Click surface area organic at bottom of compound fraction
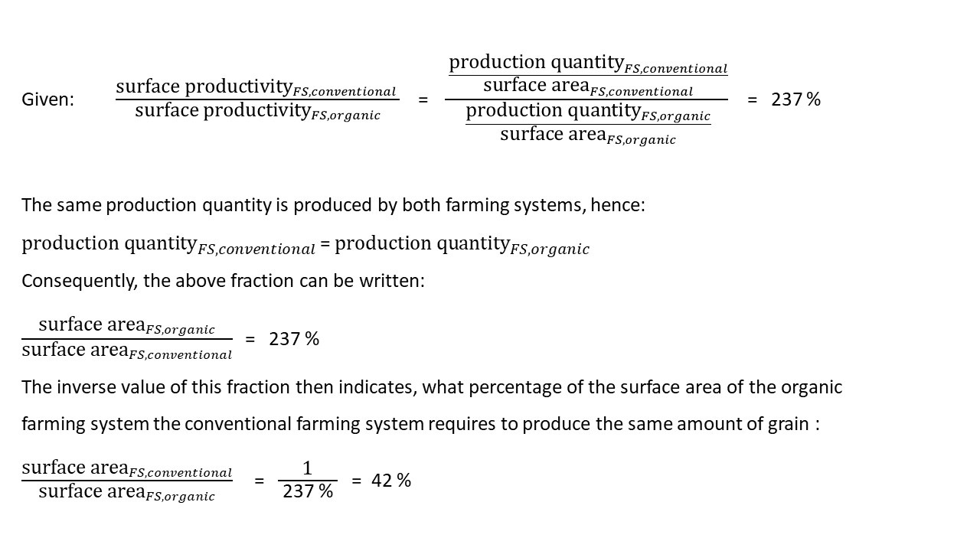The height and width of the screenshot is (551, 980). point(587,135)
